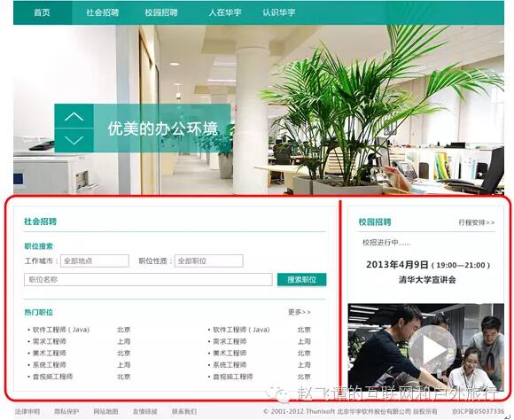This screenshot has width=514, height=420.
Task: Open 音视频工程师 in the right job column
Action: point(233,377)
